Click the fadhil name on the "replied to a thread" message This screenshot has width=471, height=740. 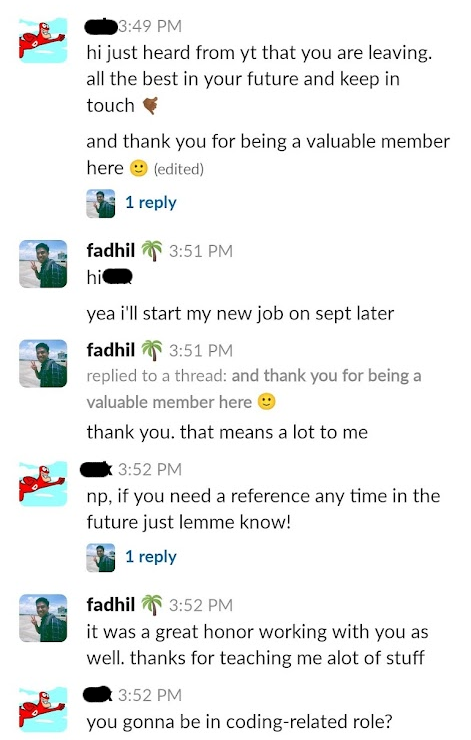[x=111, y=350]
